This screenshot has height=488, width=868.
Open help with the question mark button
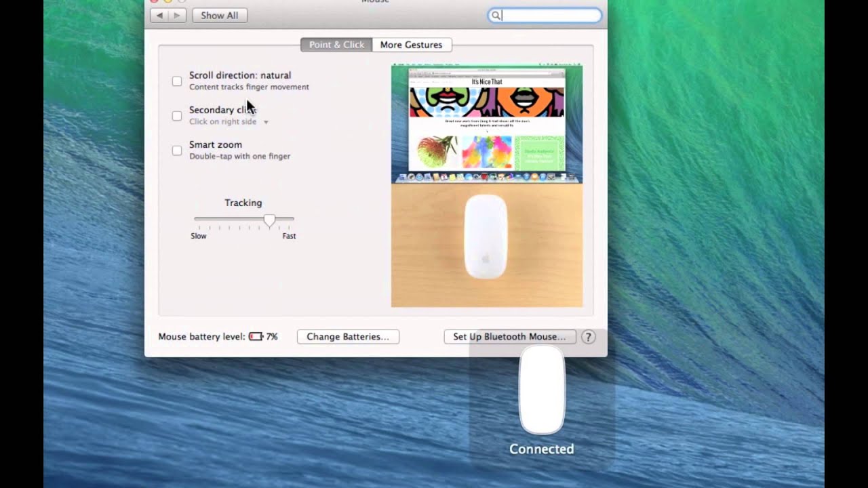coord(588,336)
